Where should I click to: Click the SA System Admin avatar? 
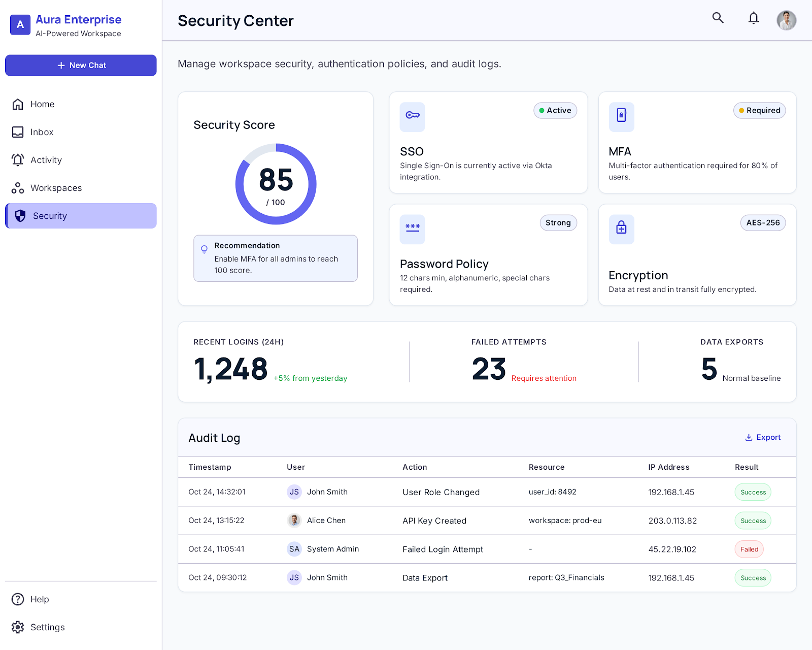(x=294, y=549)
